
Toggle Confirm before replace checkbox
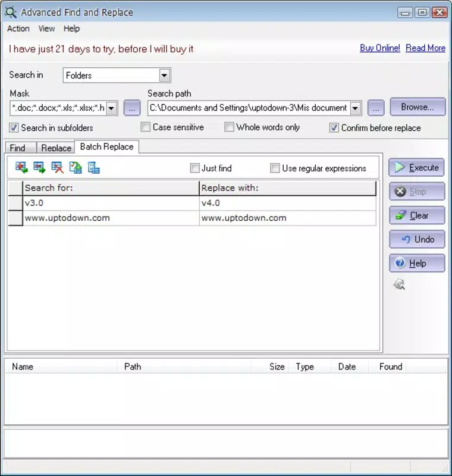(334, 128)
